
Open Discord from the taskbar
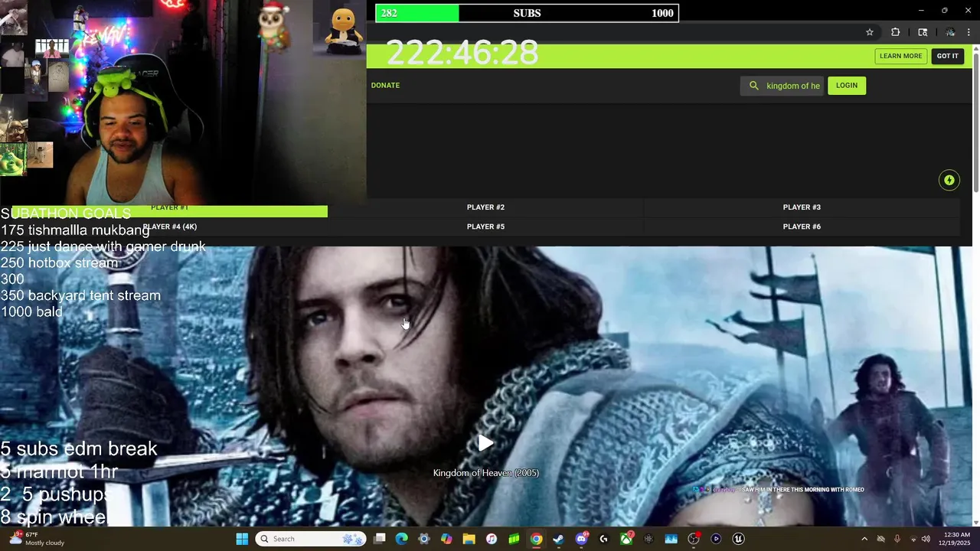click(581, 539)
